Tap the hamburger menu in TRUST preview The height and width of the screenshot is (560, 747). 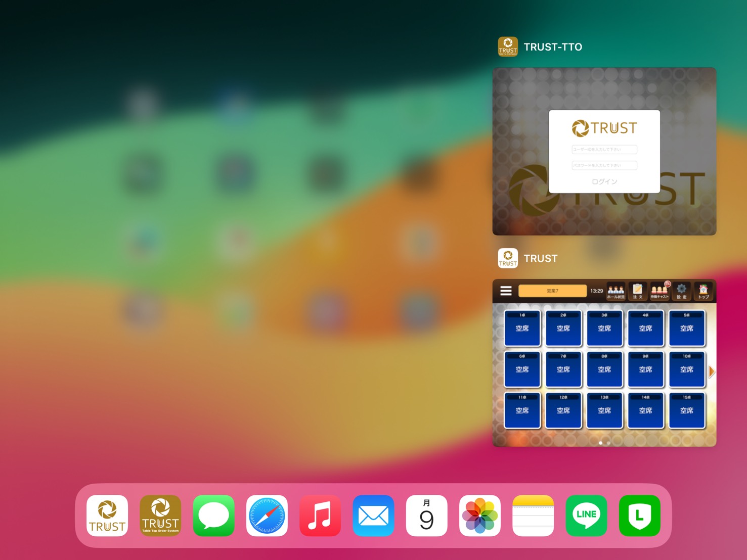[x=506, y=291]
